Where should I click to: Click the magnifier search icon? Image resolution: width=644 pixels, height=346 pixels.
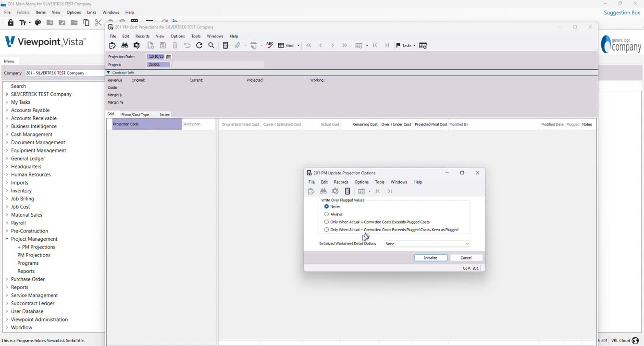(x=211, y=46)
